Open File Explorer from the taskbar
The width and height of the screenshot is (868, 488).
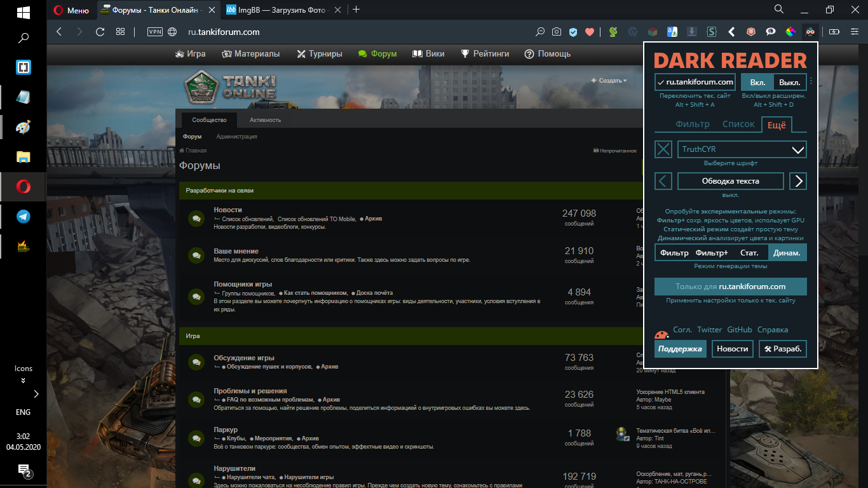click(23, 157)
